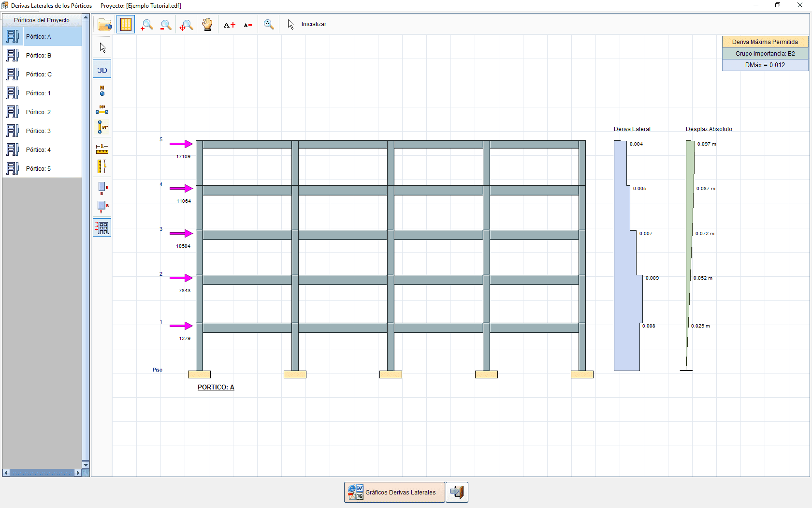The height and width of the screenshot is (508, 812).
Task: Toggle the 3D view mode
Action: point(102,69)
